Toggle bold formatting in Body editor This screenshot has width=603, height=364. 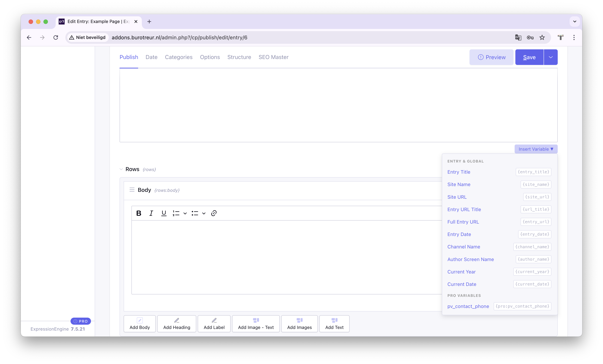[139, 213]
